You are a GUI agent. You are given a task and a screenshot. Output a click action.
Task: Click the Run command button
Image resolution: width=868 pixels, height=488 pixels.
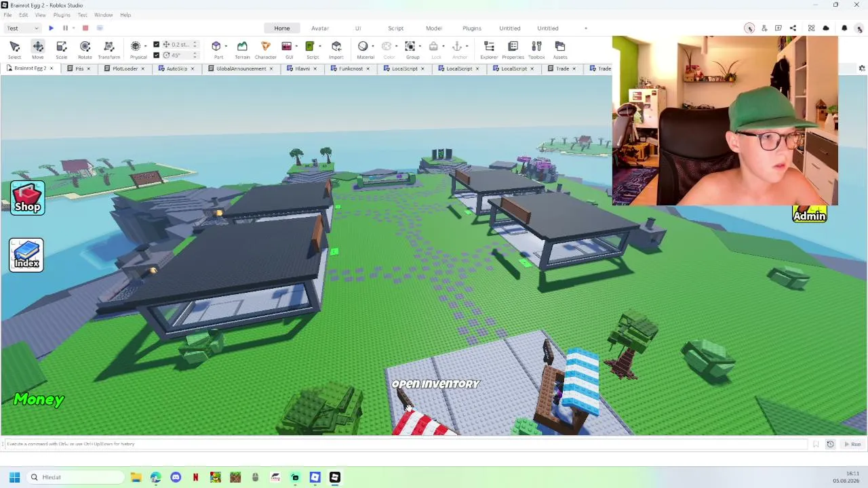click(x=852, y=444)
